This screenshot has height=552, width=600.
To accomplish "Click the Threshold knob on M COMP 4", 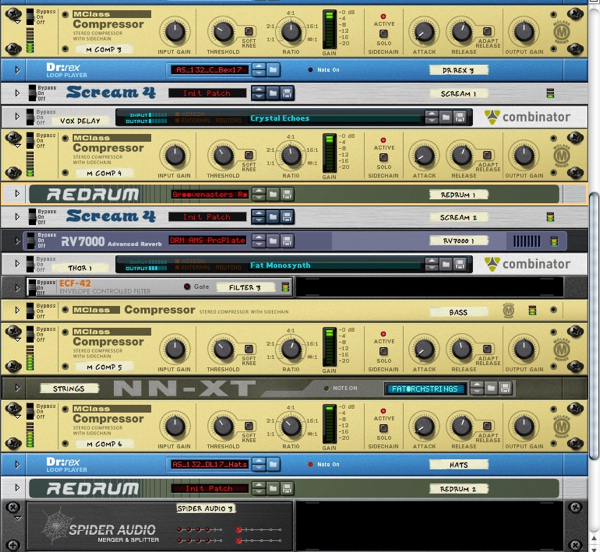I will pos(223,157).
